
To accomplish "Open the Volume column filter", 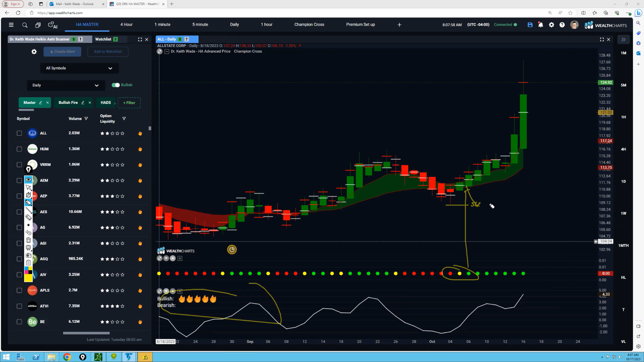I will click(86, 119).
